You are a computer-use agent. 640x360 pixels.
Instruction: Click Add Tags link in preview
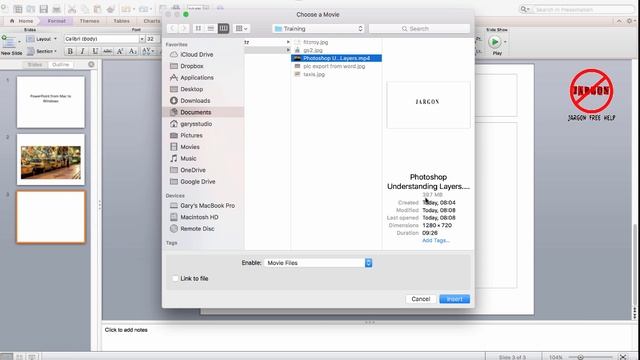pyautogui.click(x=436, y=240)
